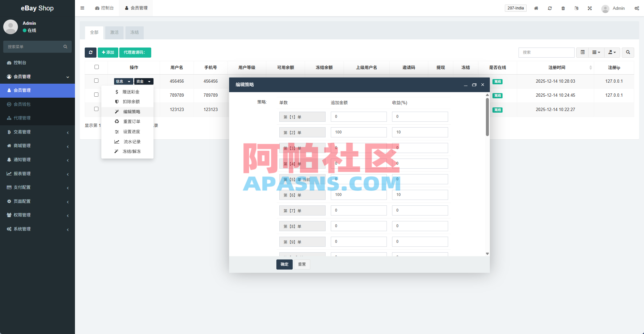Open the export dropdown button

(x=612, y=52)
